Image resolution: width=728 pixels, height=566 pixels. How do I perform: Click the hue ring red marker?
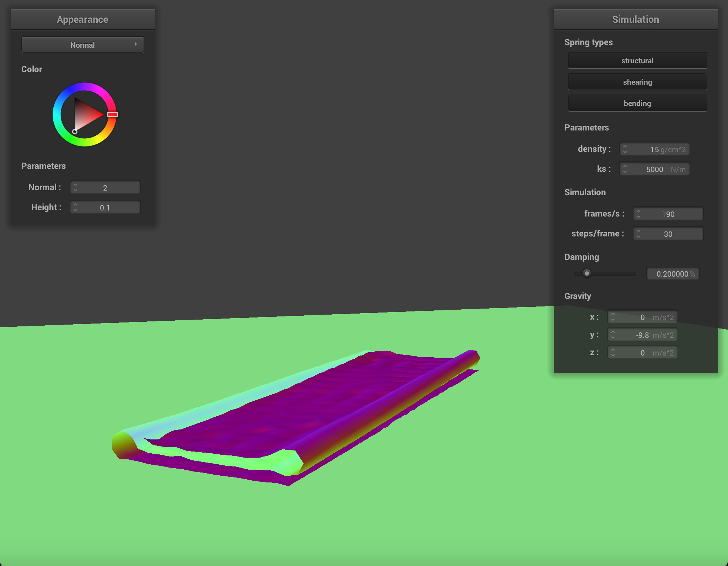[113, 114]
